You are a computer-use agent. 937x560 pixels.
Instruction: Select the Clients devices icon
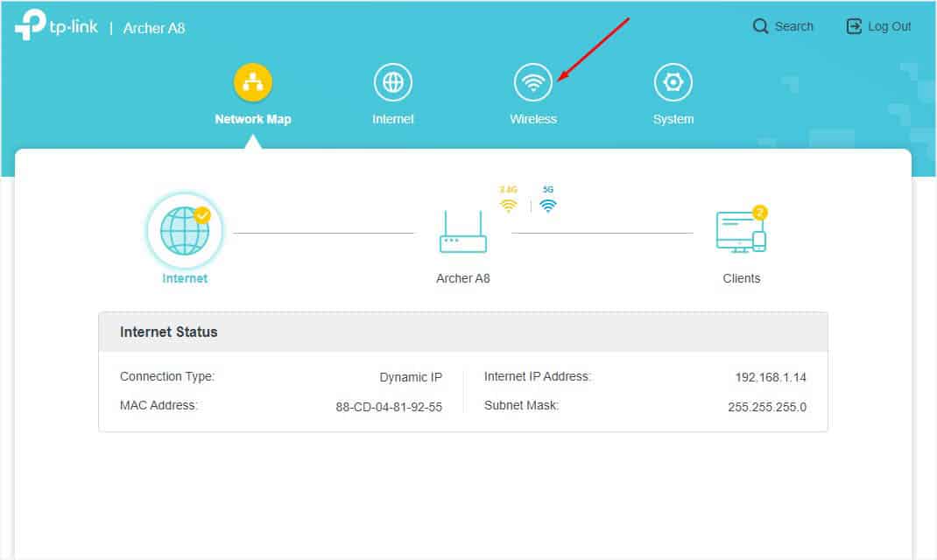(741, 232)
